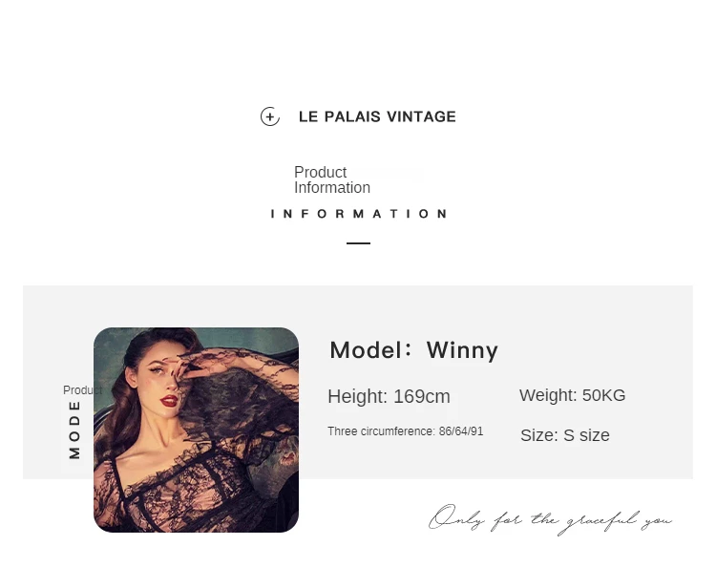
Task: Click the LE PALAIS VINTAGE brand title
Action: click(377, 116)
